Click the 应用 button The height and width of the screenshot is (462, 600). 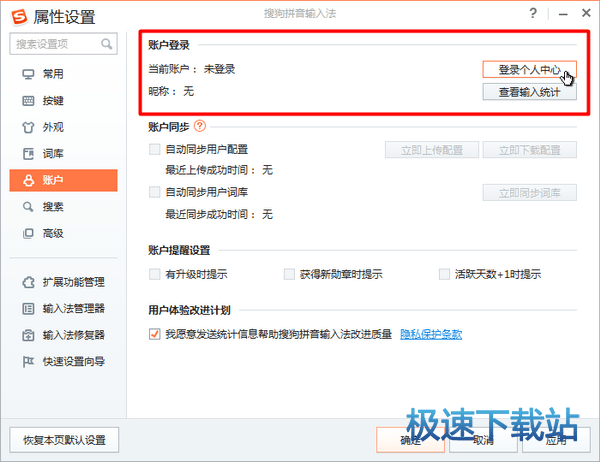(556, 440)
